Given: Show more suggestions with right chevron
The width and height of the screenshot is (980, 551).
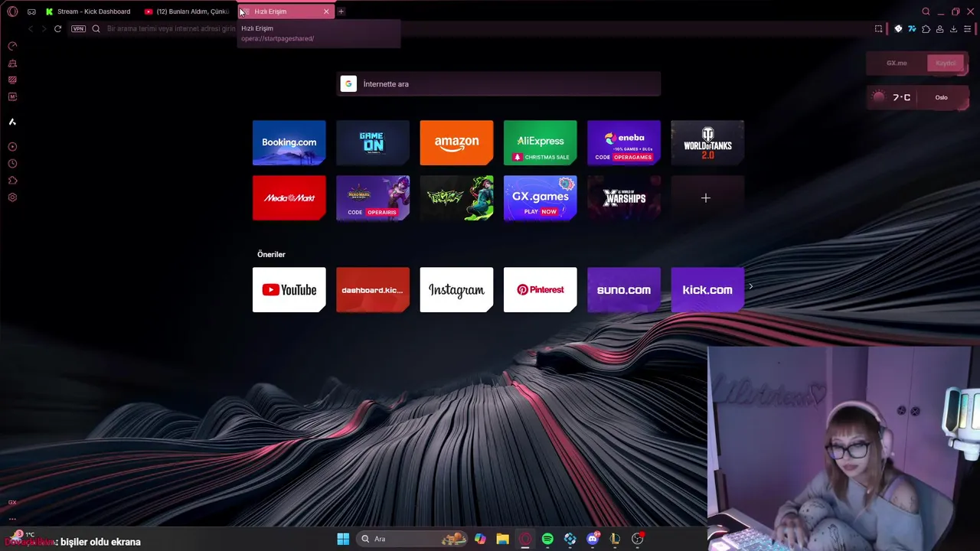Looking at the screenshot, I should [x=751, y=287].
